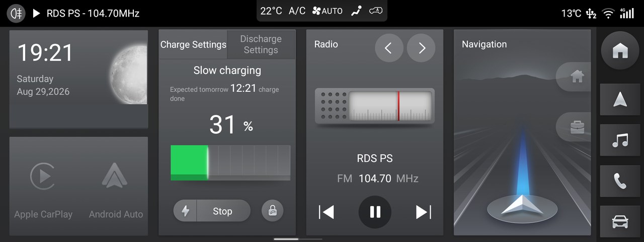Switch to Discharge Settings tab
This screenshot has width=644, height=242.
(x=261, y=44)
